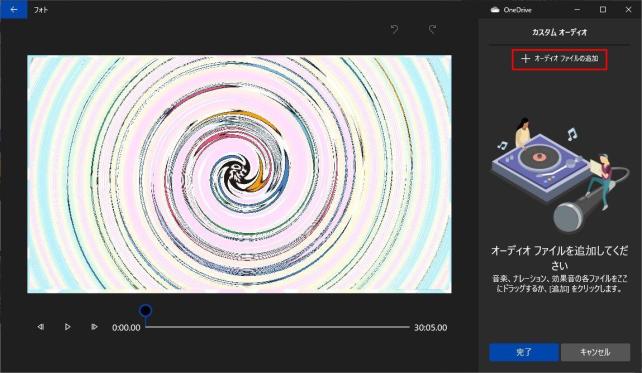Viewport: 642px width, 373px height.
Task: Step forward one frame
Action: click(x=94, y=327)
